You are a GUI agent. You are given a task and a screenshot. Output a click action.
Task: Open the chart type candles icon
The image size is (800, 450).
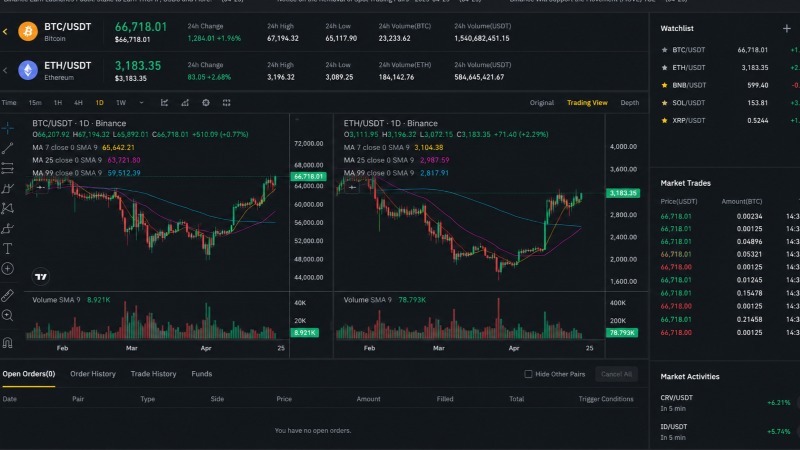pyautogui.click(x=164, y=103)
